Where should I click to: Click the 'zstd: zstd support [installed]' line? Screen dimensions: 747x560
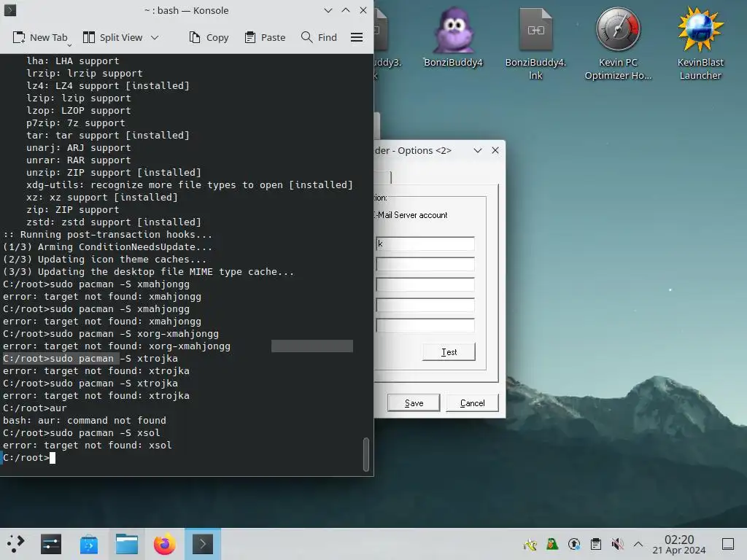114,222
